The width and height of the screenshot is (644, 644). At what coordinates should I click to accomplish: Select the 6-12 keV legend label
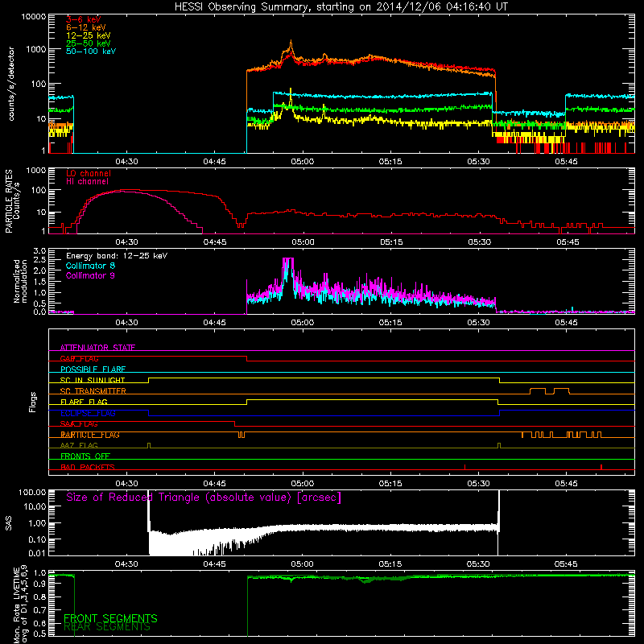86,27
